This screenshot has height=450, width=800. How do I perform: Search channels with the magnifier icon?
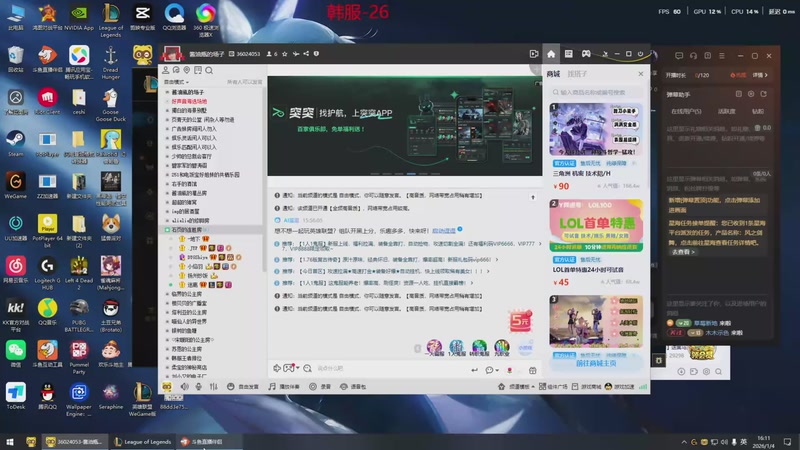point(209,70)
